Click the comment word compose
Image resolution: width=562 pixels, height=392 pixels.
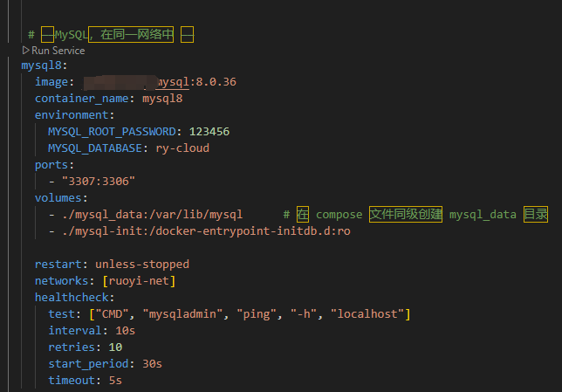pyautogui.click(x=339, y=215)
